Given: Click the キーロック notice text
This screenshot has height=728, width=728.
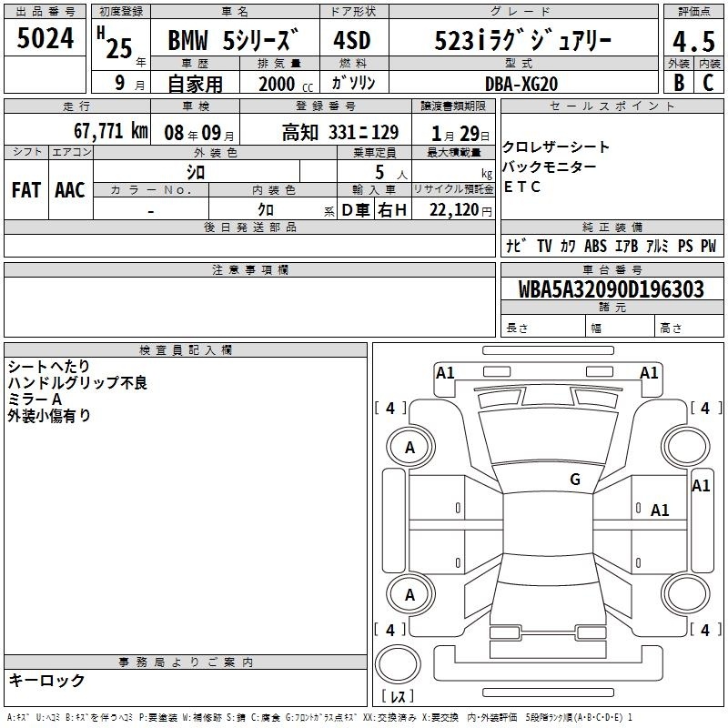Looking at the screenshot, I should click(x=47, y=681).
